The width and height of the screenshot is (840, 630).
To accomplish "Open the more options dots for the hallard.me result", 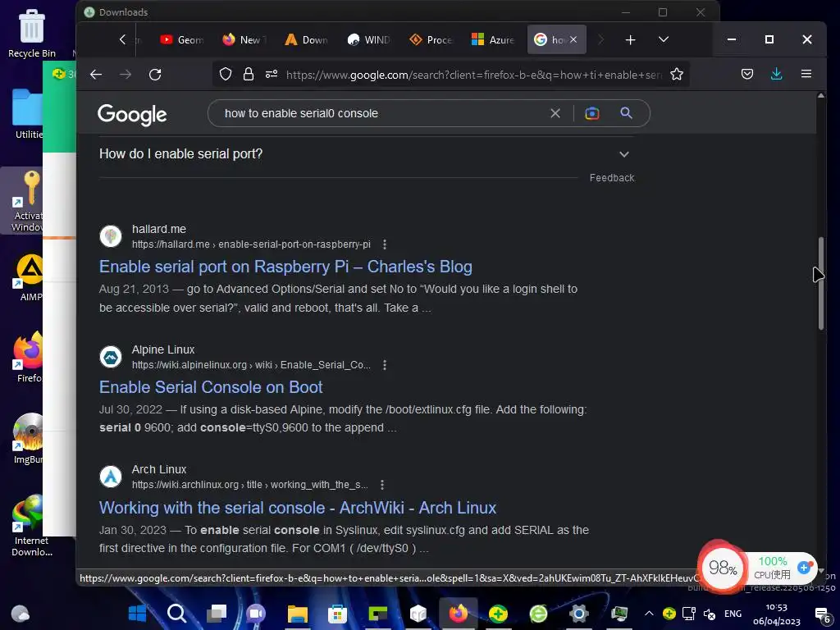I will tap(385, 244).
